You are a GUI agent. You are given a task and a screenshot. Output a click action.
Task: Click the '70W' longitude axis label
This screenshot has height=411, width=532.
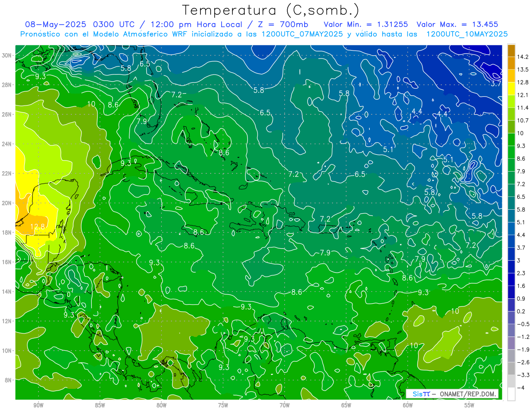(285, 405)
